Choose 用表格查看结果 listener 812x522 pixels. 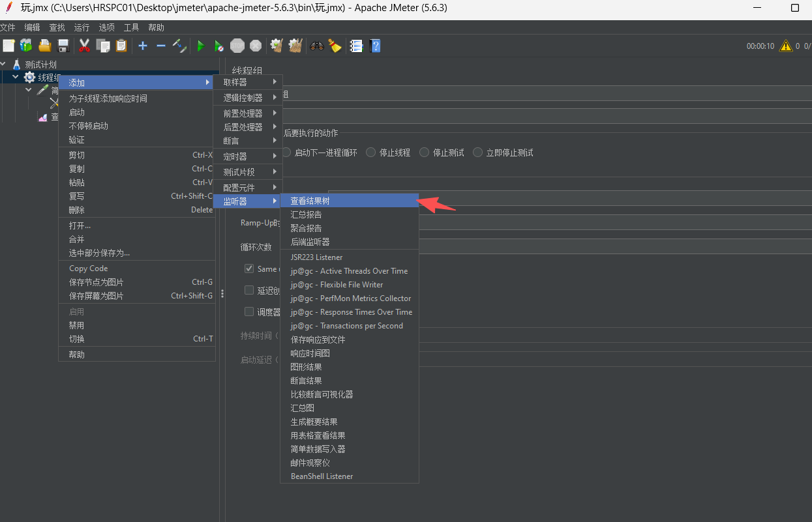coord(349,435)
